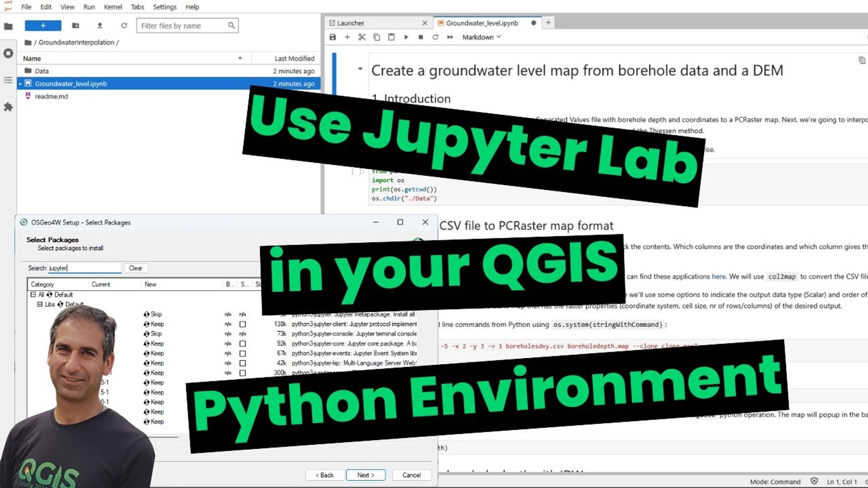Clear the package search field
The image size is (868, 488).
point(136,268)
